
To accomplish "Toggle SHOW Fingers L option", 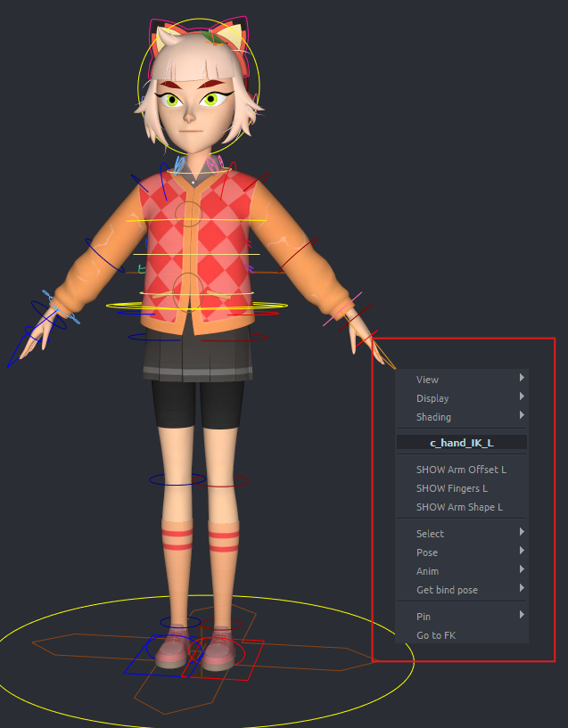I will point(451,488).
